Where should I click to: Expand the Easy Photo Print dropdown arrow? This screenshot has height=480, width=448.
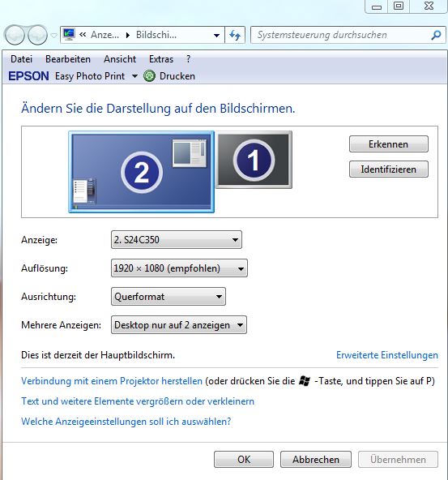134,76
